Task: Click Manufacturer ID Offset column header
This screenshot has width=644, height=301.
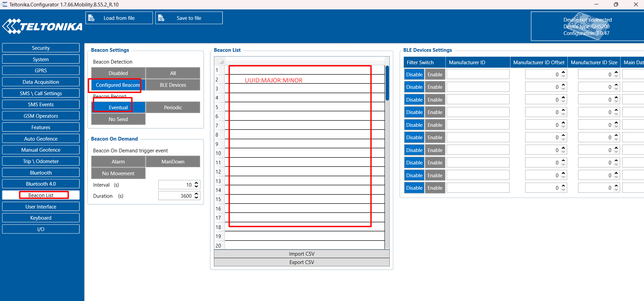Action: (539, 62)
